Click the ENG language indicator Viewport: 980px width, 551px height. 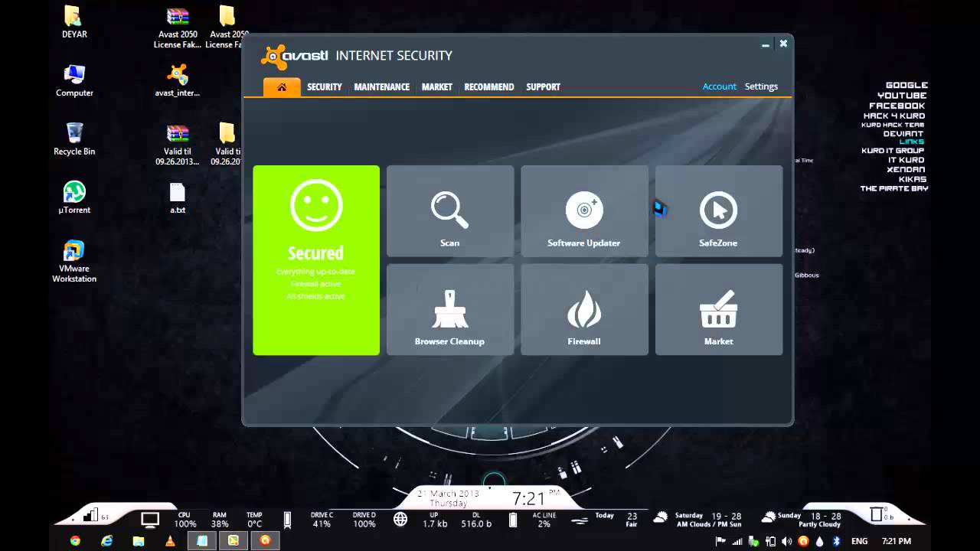point(859,541)
